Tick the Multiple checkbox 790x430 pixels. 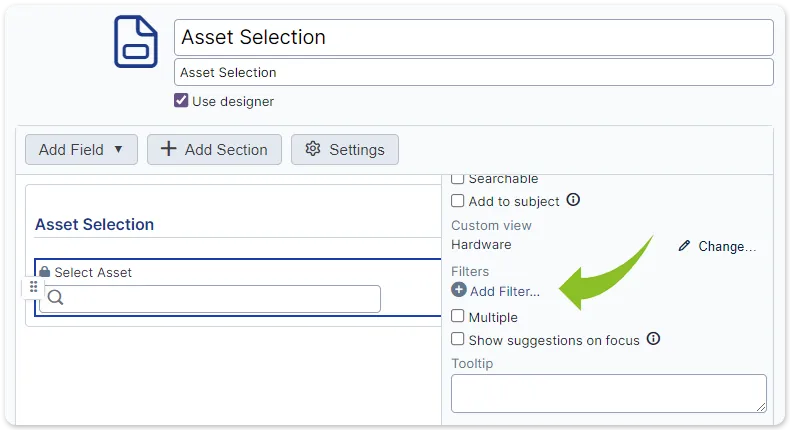(x=457, y=316)
